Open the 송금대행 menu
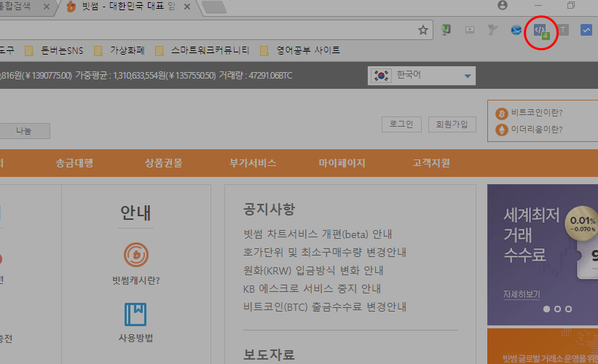Screen dimensions: 598x364 74,163
